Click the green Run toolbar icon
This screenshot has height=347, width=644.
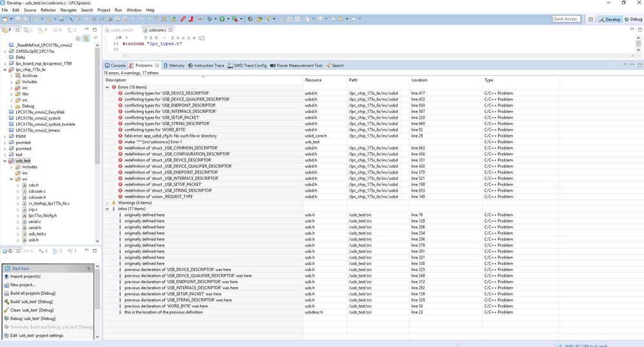(222, 19)
